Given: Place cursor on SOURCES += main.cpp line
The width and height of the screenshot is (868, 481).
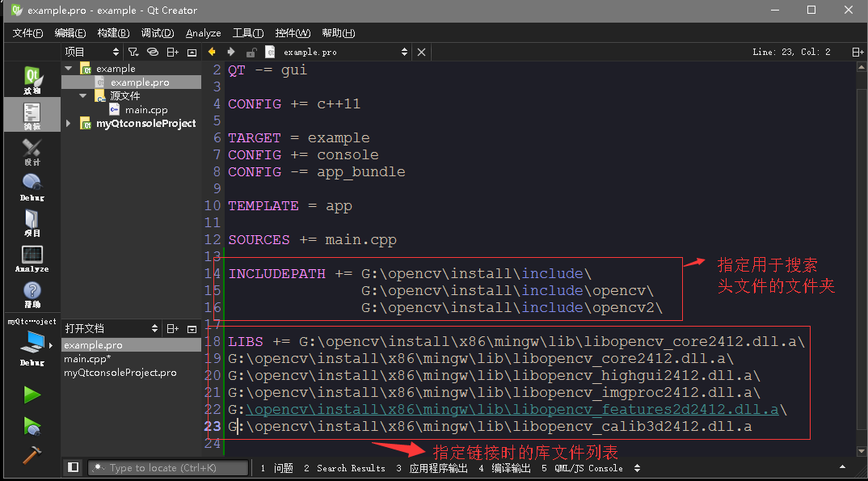Looking at the screenshot, I should 312,239.
